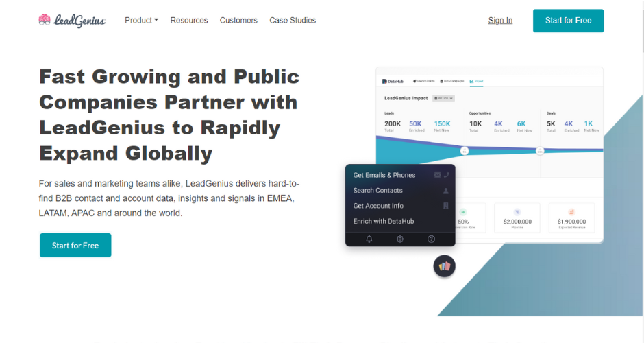Click the $1,900,000 Expected Revenue card
This screenshot has width=644, height=343.
[571, 218]
